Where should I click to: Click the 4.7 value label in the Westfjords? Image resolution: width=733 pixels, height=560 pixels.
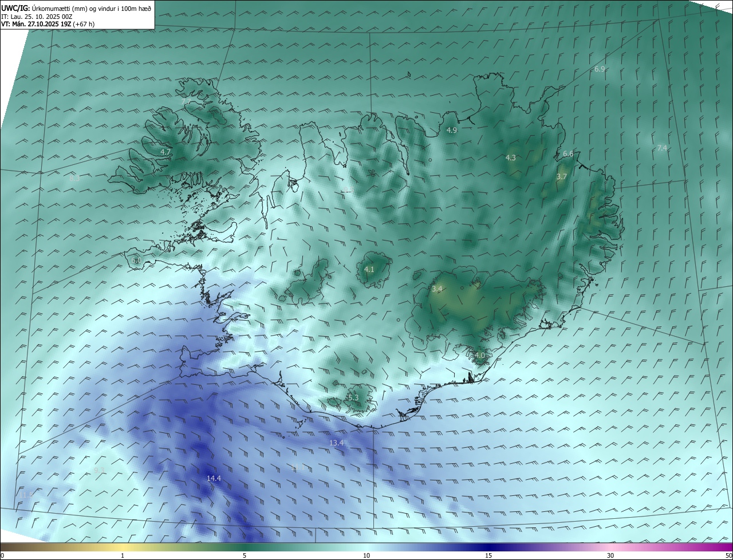point(165,152)
